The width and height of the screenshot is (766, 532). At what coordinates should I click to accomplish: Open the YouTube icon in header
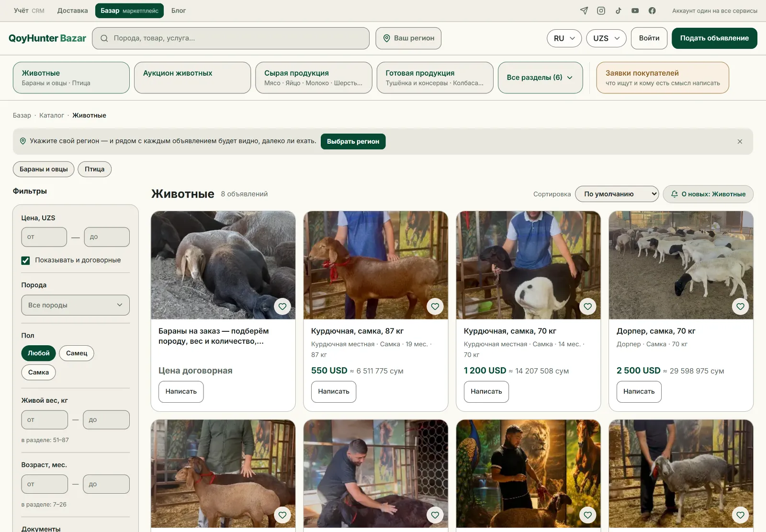(635, 11)
